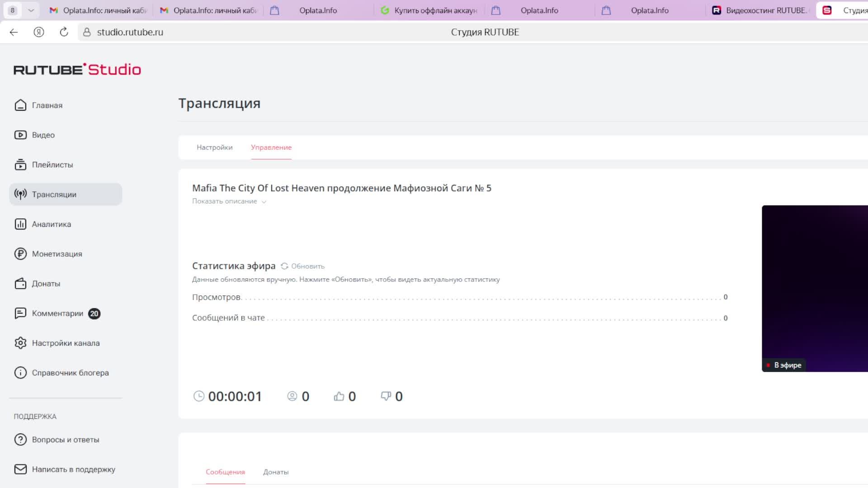Viewport: 868px width, 488px height.
Task: Open Настройки канала gear icon
Action: (20, 343)
